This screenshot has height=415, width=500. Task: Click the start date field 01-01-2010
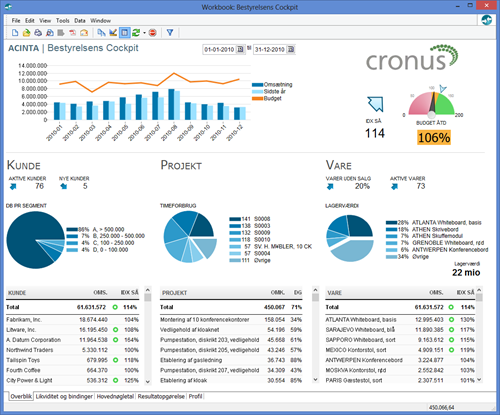point(219,49)
